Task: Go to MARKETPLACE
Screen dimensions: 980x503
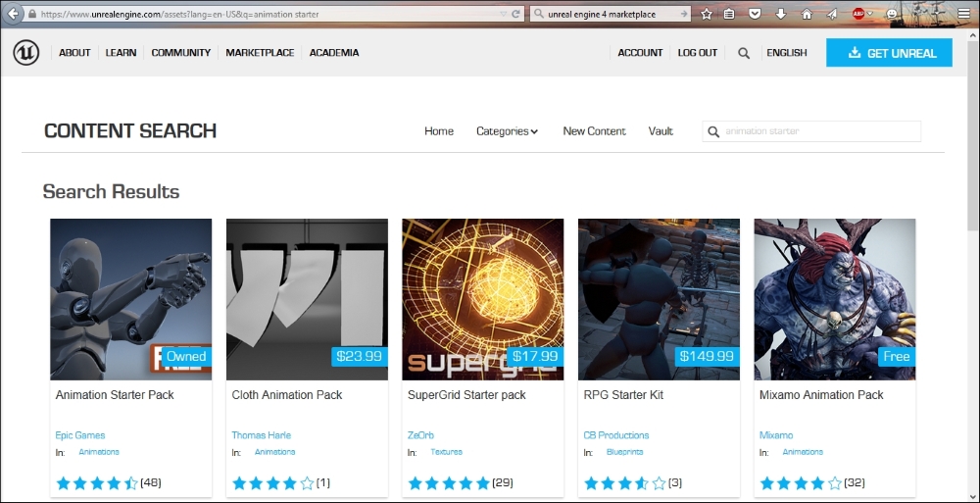Action: click(x=260, y=53)
